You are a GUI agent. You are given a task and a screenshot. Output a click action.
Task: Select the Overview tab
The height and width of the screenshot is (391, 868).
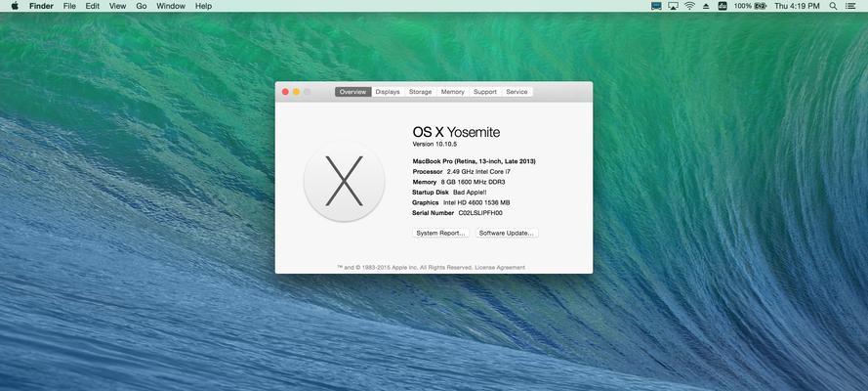click(x=353, y=92)
